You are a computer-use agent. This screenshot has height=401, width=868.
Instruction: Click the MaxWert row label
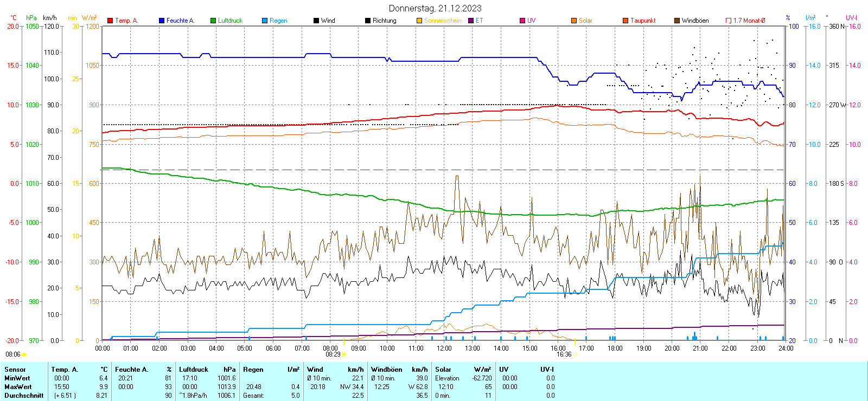[18, 387]
